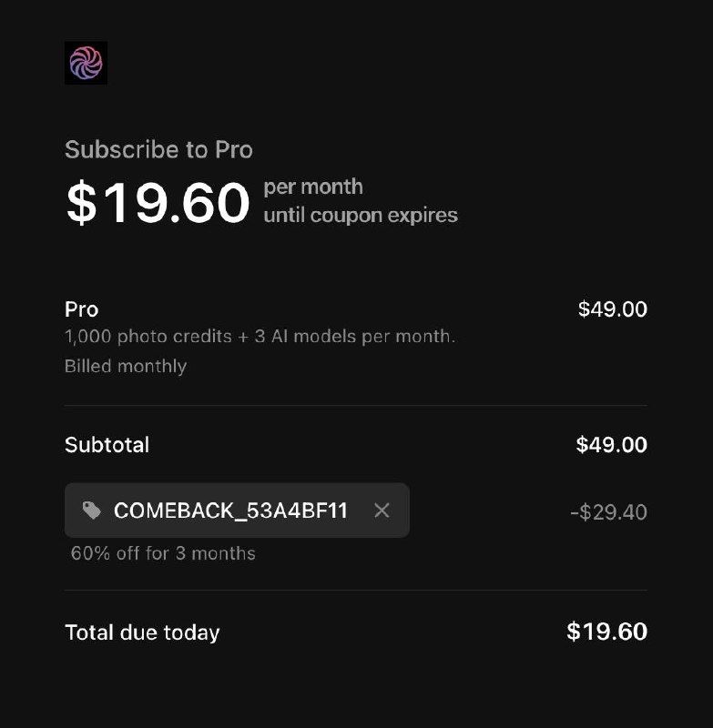Image resolution: width=713 pixels, height=728 pixels.
Task: Click the Subtotal $49.00 amount
Action: pyautogui.click(x=611, y=445)
